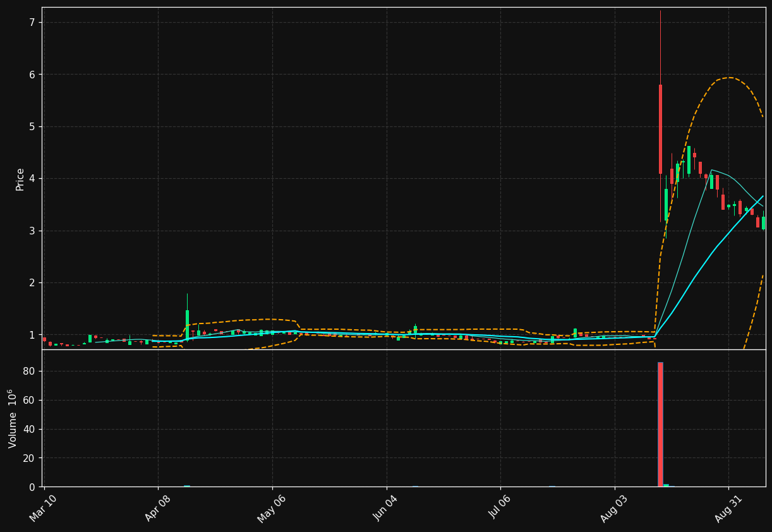This screenshot has width=772, height=532.
Task: Select the Jun 04 date label
Action: (x=386, y=509)
